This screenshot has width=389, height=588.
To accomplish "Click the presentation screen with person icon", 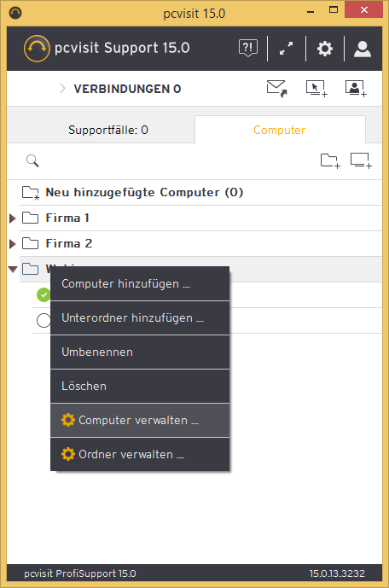I will pyautogui.click(x=356, y=89).
